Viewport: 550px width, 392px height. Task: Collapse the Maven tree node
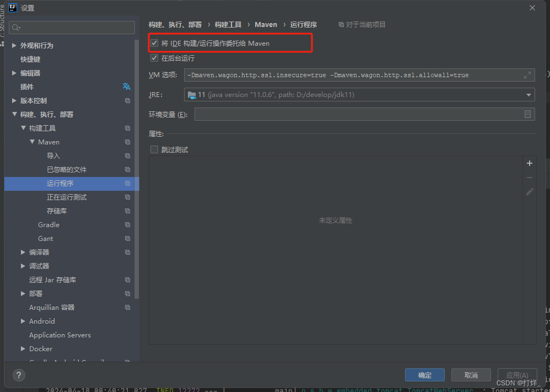tap(33, 142)
